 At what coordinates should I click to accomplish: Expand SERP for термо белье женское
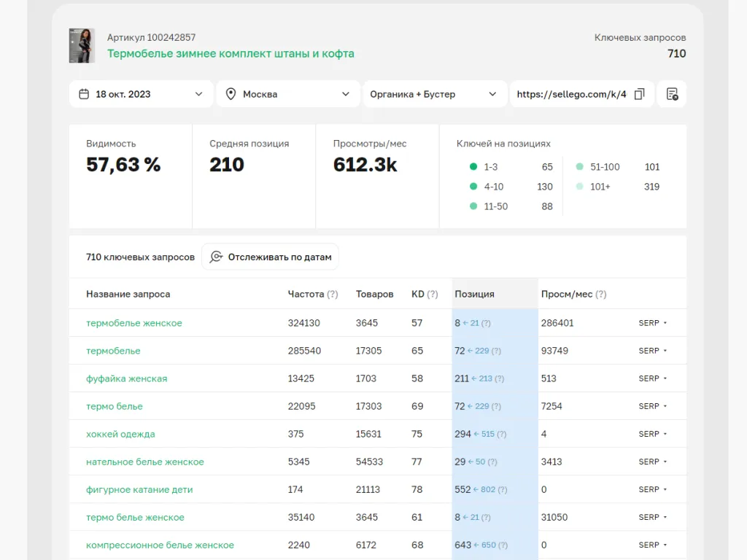653,517
